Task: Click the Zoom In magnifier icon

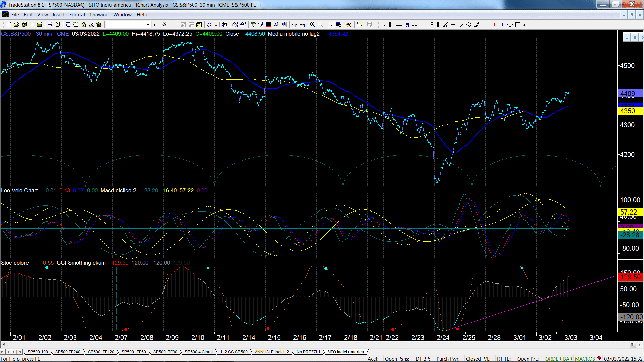Action: [x=313, y=25]
